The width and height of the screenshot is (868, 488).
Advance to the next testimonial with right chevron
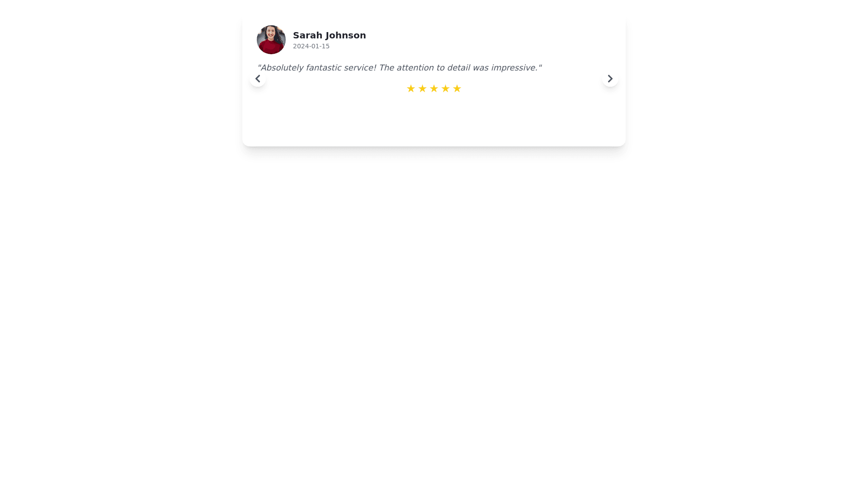point(610,79)
